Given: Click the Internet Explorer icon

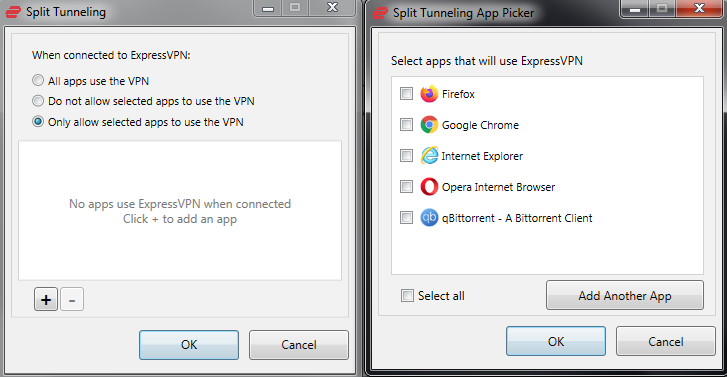Looking at the screenshot, I should point(429,156).
